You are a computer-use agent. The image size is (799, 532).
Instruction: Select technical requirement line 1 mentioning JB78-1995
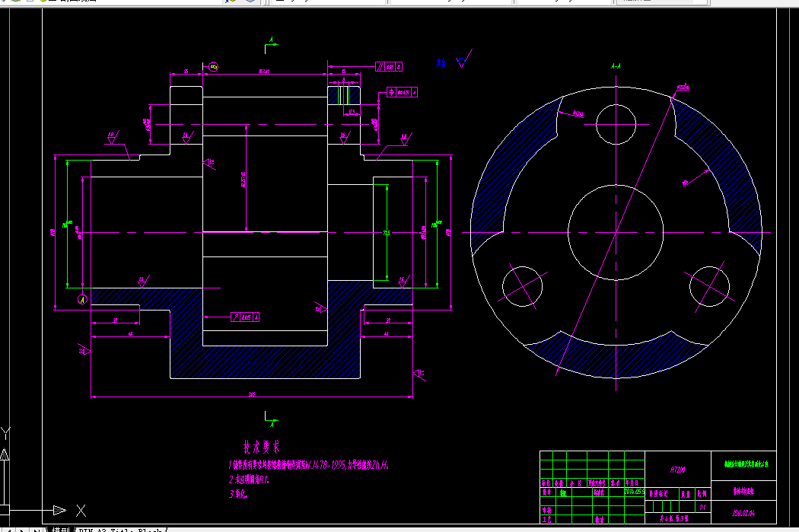pyautogui.click(x=308, y=465)
